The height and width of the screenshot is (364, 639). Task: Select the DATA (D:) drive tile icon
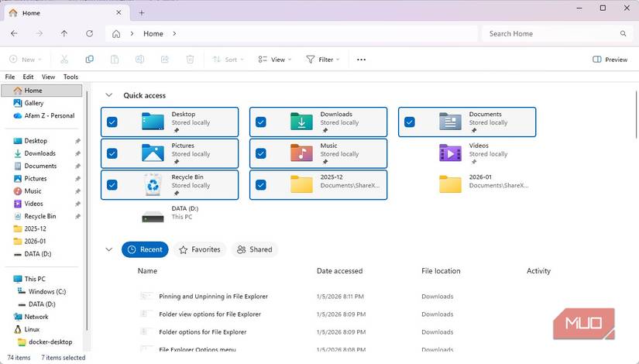[153, 217]
